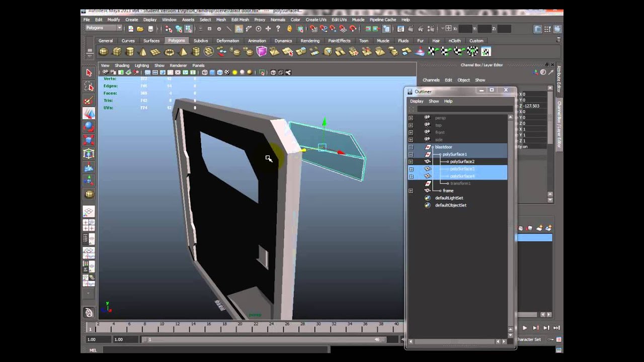Open the Shading menu in viewport panel

[122, 65]
